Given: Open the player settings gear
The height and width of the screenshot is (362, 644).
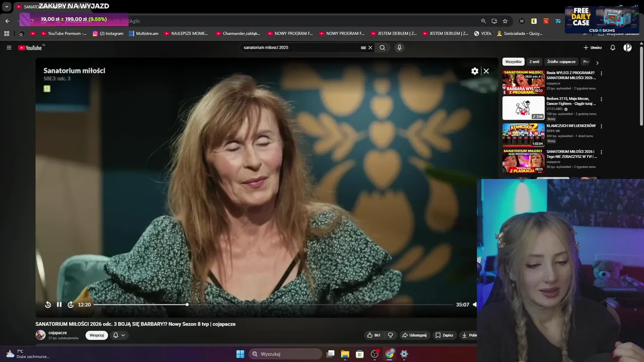Looking at the screenshot, I should 474,71.
